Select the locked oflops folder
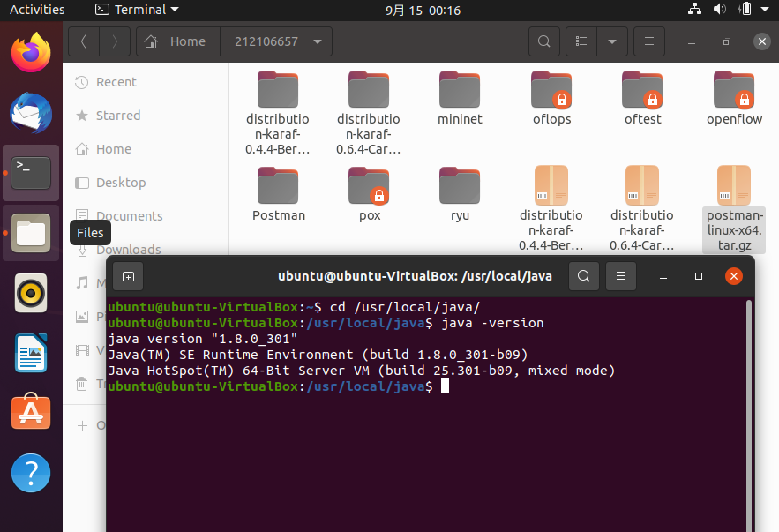This screenshot has width=779, height=532. (x=551, y=98)
